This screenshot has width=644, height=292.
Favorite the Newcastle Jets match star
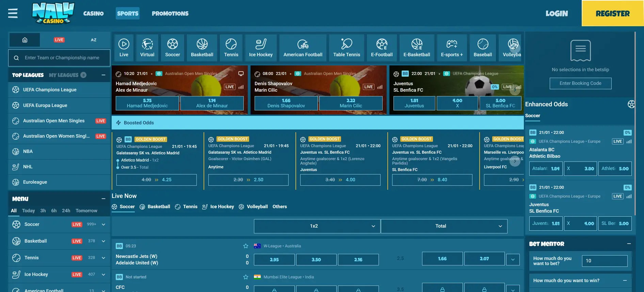[x=246, y=246]
